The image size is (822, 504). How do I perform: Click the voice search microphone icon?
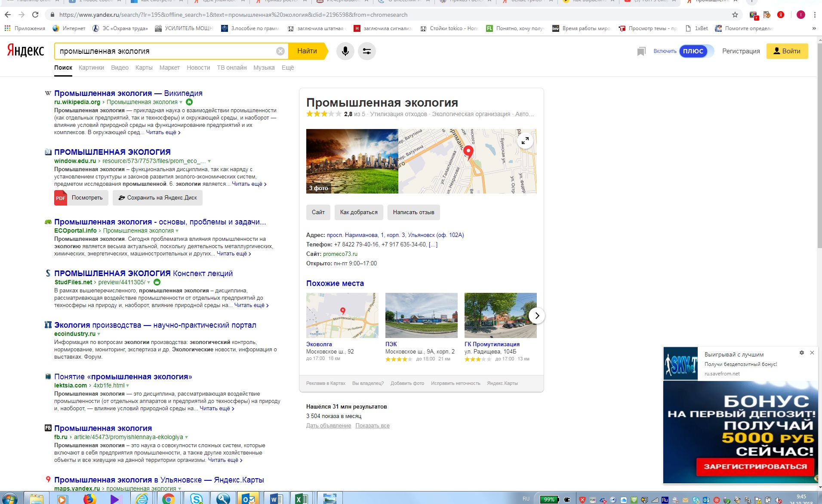345,51
